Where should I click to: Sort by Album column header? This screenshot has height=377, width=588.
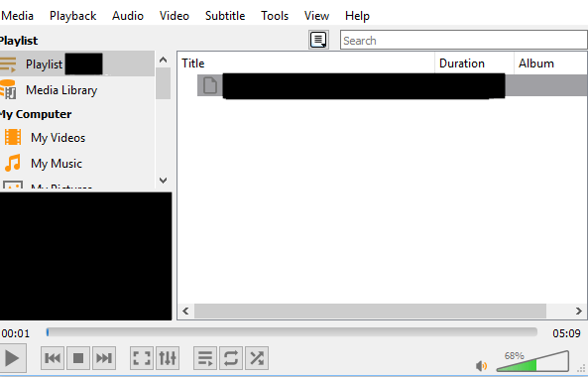(x=550, y=63)
